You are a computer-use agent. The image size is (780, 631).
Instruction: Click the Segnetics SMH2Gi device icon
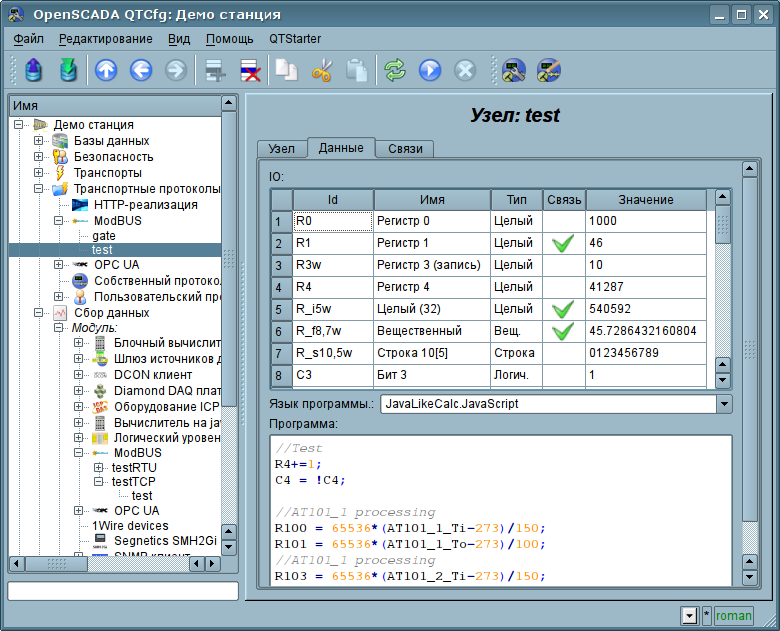(x=100, y=541)
